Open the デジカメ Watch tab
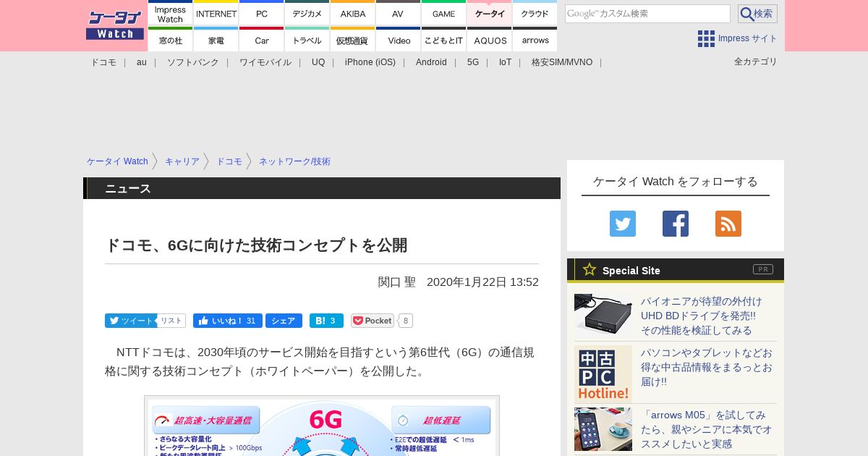This screenshot has height=456, width=868. [x=307, y=14]
